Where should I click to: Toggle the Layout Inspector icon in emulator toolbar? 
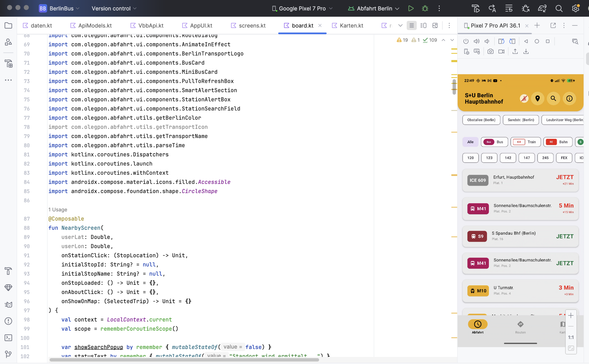click(x=575, y=41)
